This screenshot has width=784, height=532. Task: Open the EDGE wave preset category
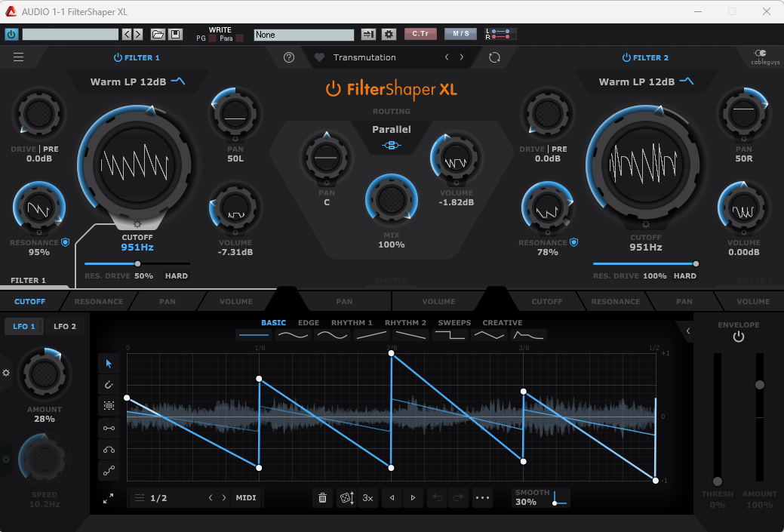[309, 323]
